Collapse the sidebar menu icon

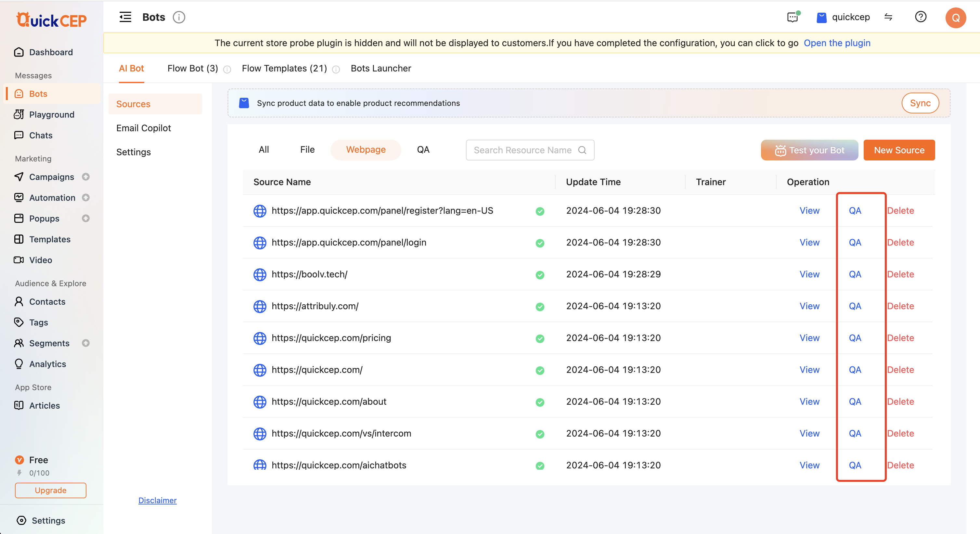pyautogui.click(x=125, y=17)
